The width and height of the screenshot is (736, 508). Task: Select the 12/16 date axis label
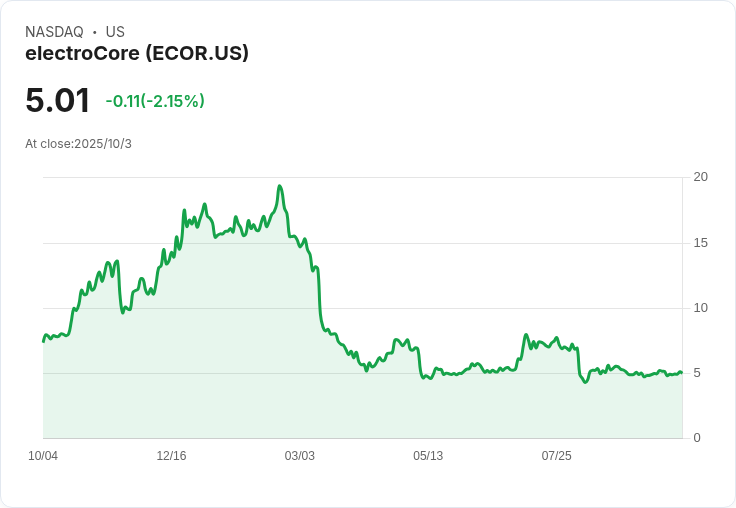click(x=171, y=456)
